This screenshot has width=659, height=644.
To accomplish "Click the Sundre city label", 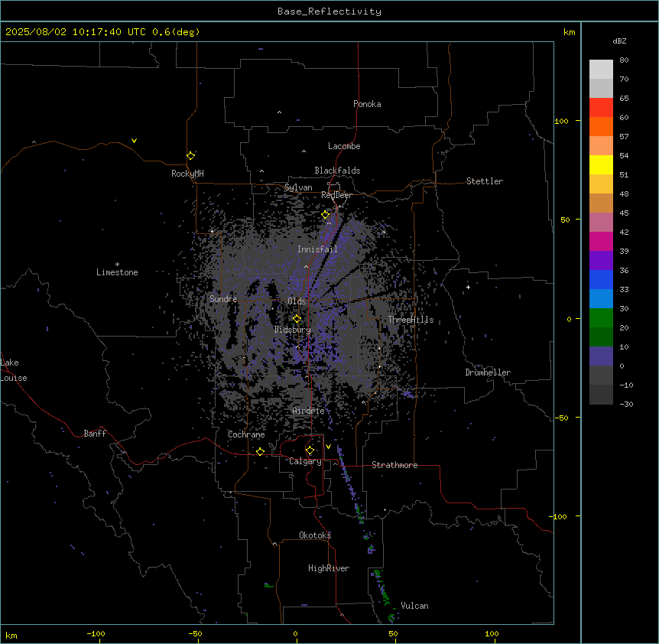I will point(223,299).
